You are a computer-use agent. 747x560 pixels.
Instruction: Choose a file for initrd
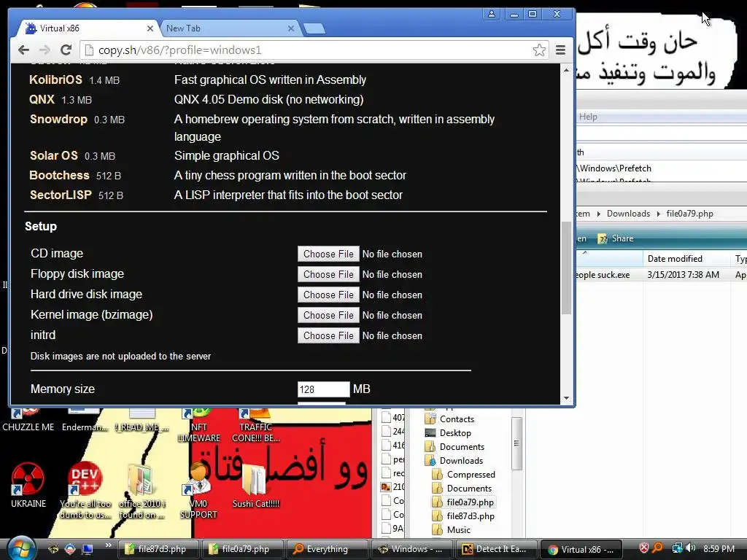(328, 335)
